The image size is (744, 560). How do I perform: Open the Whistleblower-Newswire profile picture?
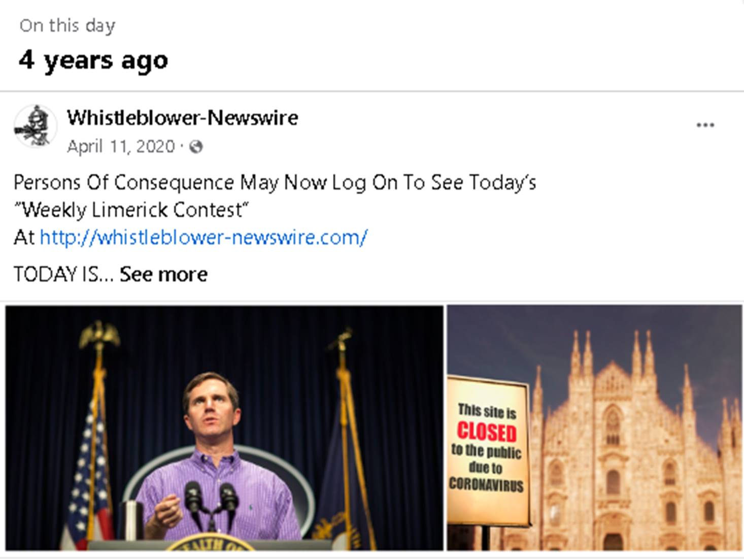tap(35, 126)
